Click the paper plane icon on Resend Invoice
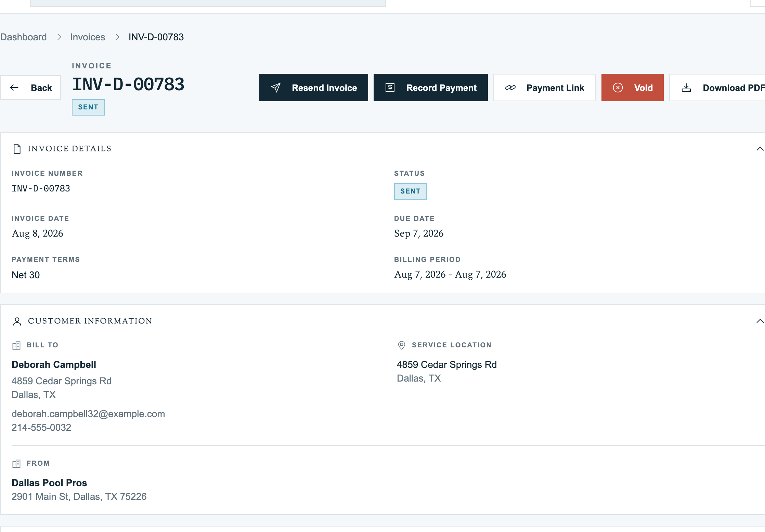This screenshot has height=532, width=765. [276, 88]
